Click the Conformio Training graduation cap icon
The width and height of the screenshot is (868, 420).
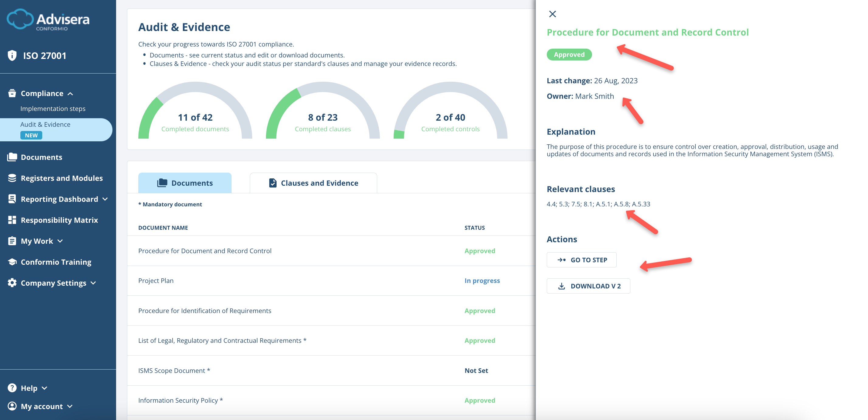tap(12, 262)
